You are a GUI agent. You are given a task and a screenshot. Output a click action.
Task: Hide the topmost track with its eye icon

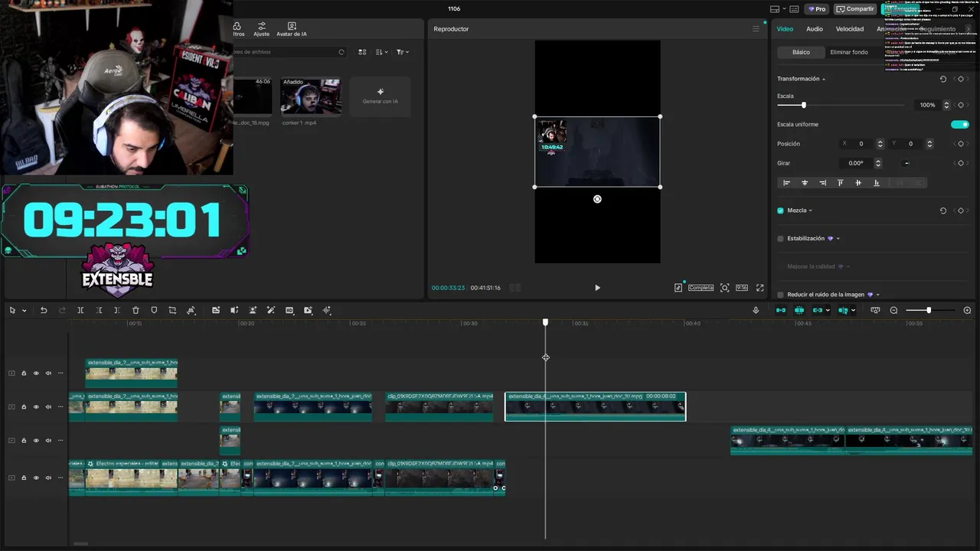click(x=36, y=373)
